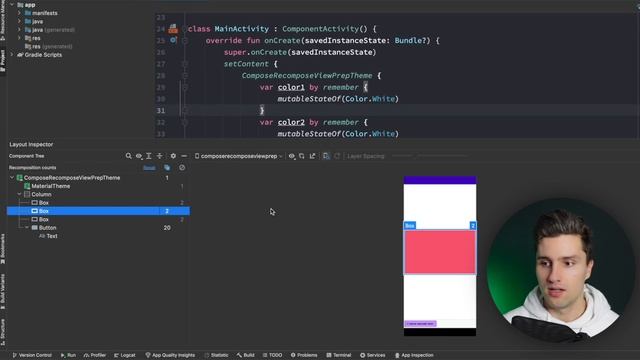Open component tree settings gear
The height and width of the screenshot is (360, 640).
click(x=173, y=156)
